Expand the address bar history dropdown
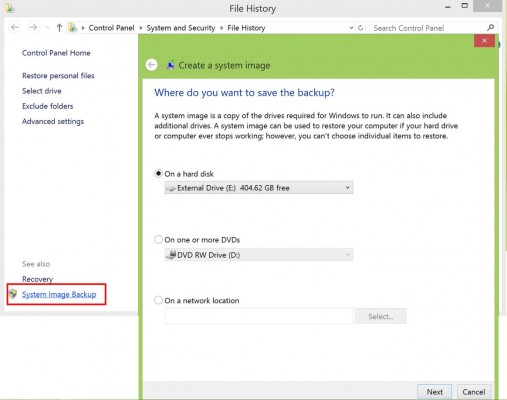507x400 pixels. (351, 28)
